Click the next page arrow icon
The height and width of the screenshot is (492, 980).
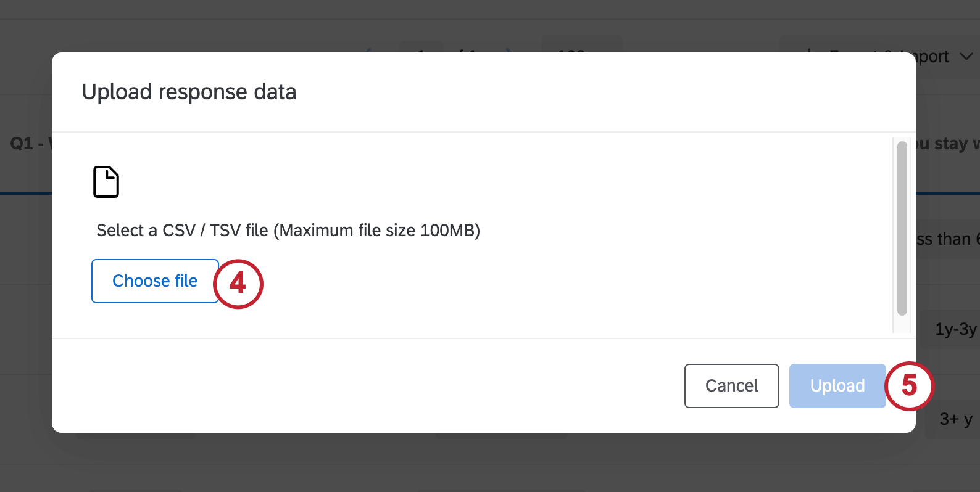pyautogui.click(x=510, y=54)
